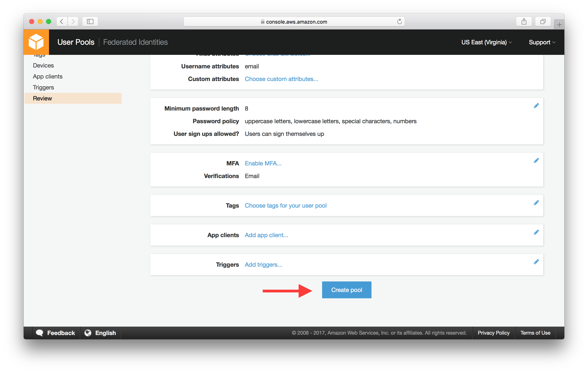The width and height of the screenshot is (588, 373).
Task: Toggle the Safari sidebar button
Action: [90, 22]
